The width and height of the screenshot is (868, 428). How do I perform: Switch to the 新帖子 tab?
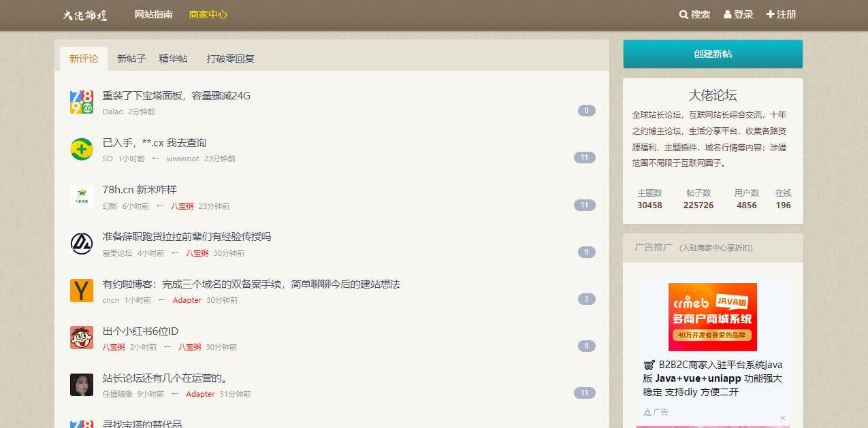(x=131, y=59)
